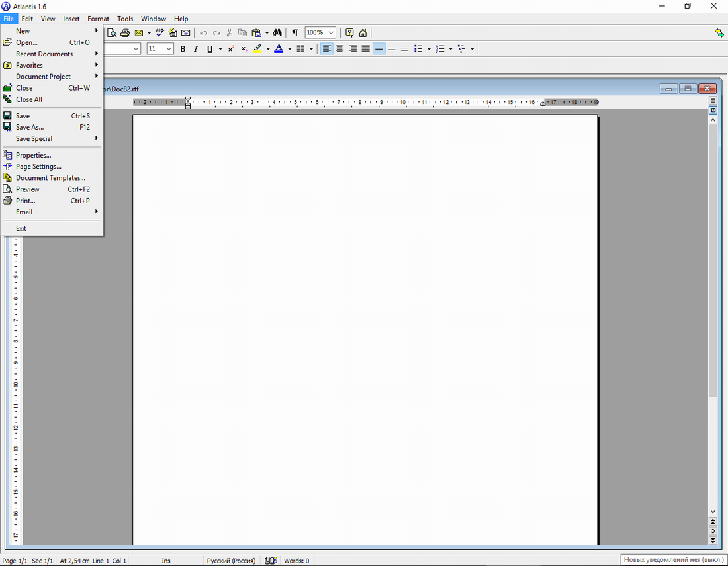
Task: Choose Open... from the File menu
Action: click(x=52, y=42)
